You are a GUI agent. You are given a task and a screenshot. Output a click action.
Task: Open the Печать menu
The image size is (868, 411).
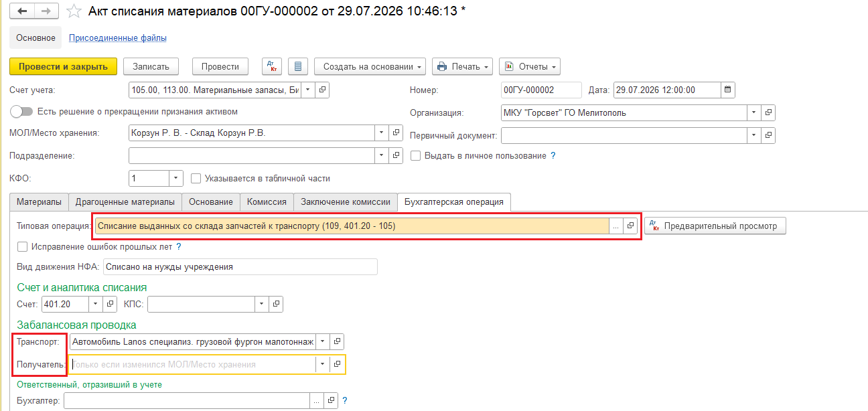(x=463, y=67)
